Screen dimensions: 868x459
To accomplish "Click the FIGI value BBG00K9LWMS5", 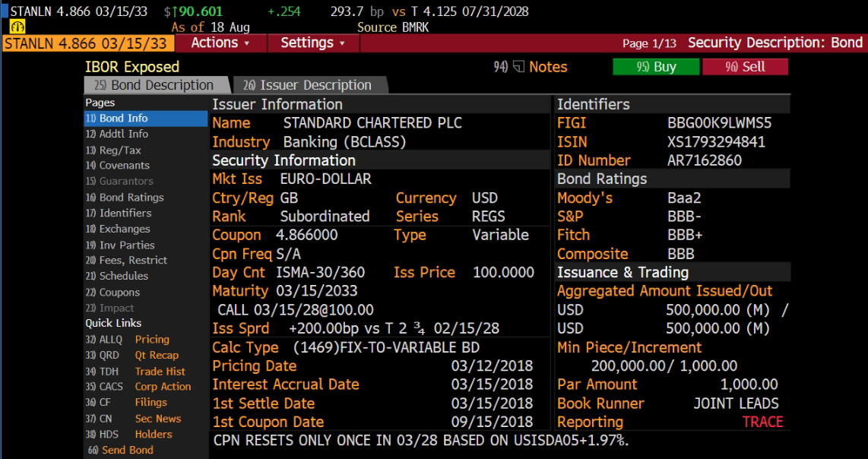I will tap(720, 123).
